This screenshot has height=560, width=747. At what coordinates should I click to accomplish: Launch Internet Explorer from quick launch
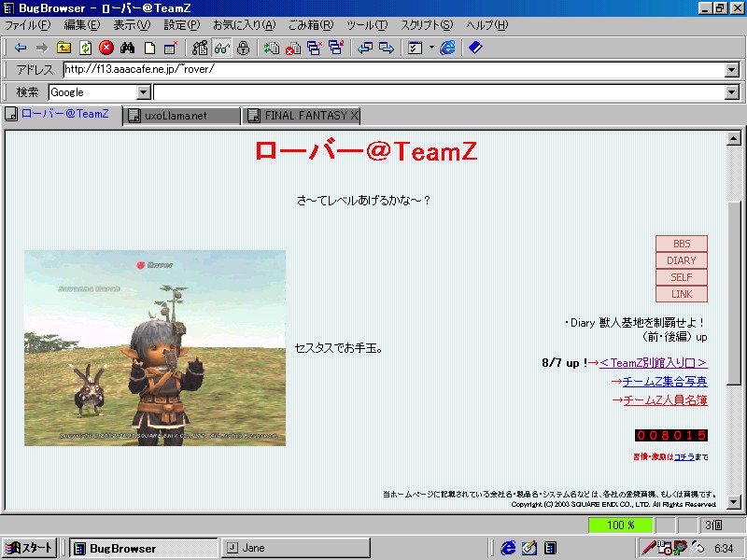pyautogui.click(x=508, y=548)
